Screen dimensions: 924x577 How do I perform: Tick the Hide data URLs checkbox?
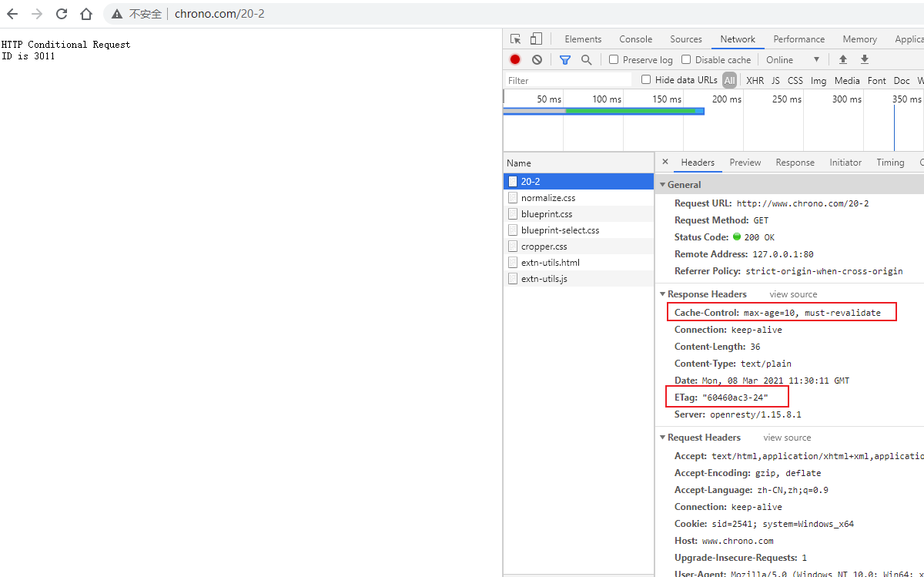click(x=647, y=79)
